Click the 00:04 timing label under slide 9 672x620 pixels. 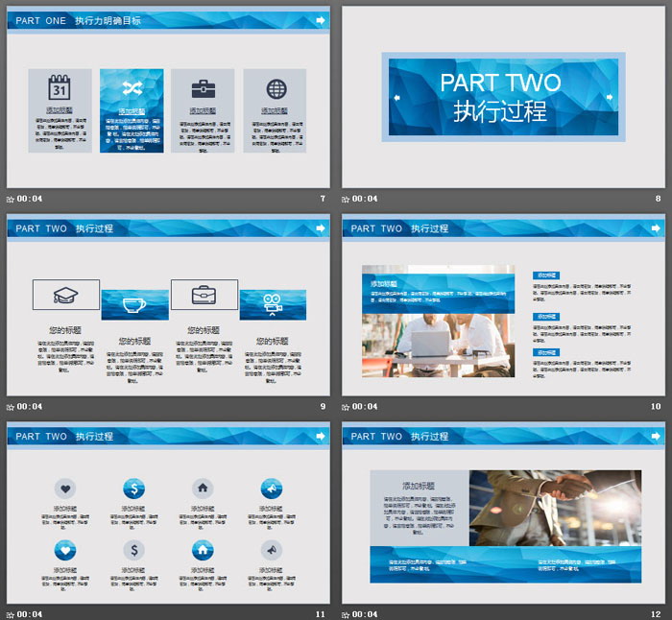coord(30,407)
